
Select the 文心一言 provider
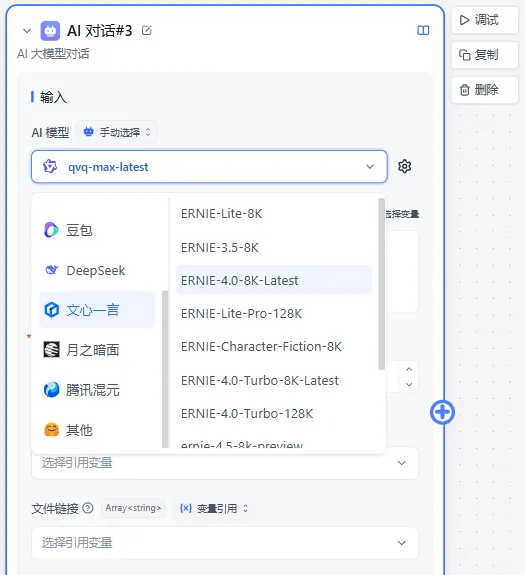pyautogui.click(x=97, y=310)
